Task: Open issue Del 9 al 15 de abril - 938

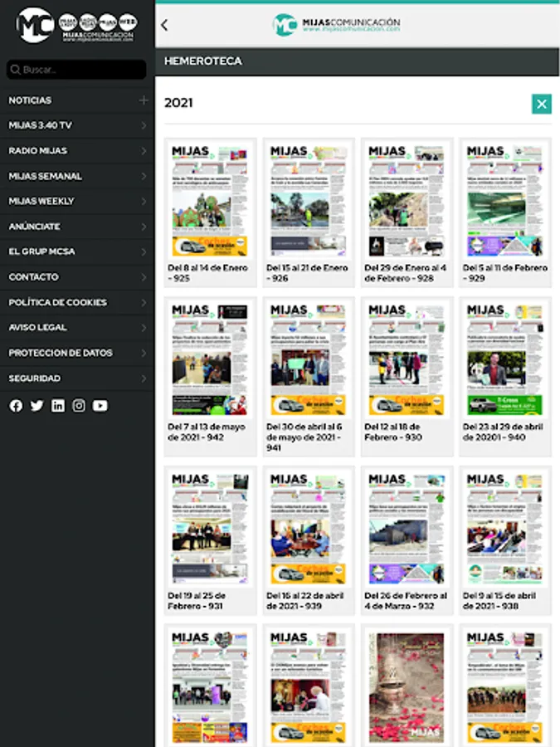Action: point(505,540)
